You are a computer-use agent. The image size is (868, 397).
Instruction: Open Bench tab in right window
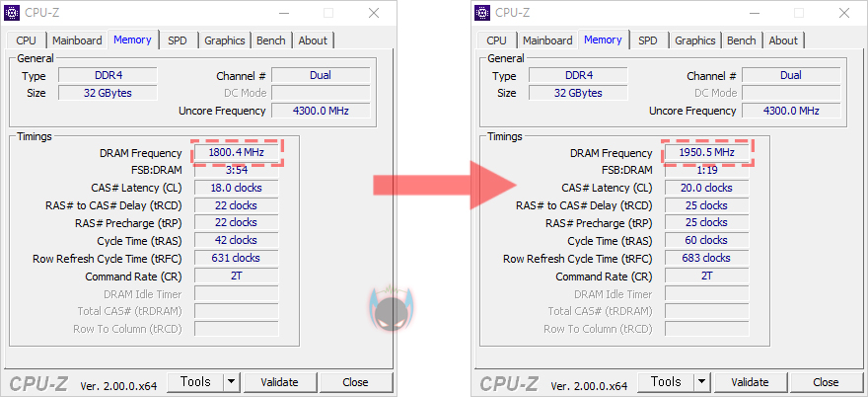[x=741, y=40]
